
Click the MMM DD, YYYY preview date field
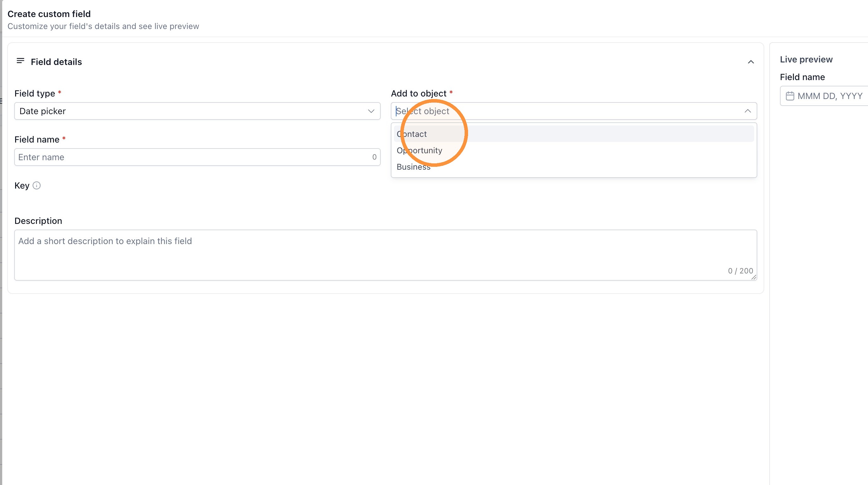[x=824, y=96]
